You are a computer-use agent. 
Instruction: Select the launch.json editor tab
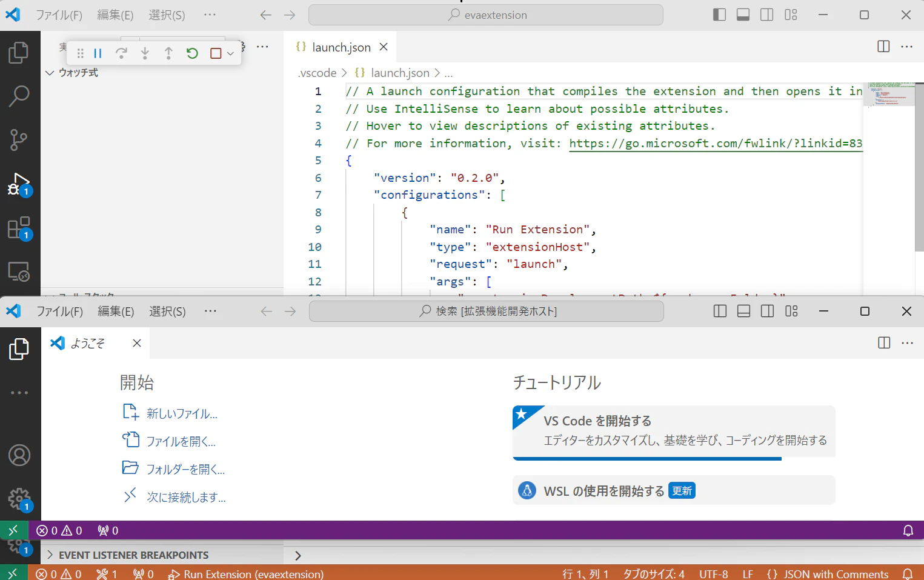[341, 47]
